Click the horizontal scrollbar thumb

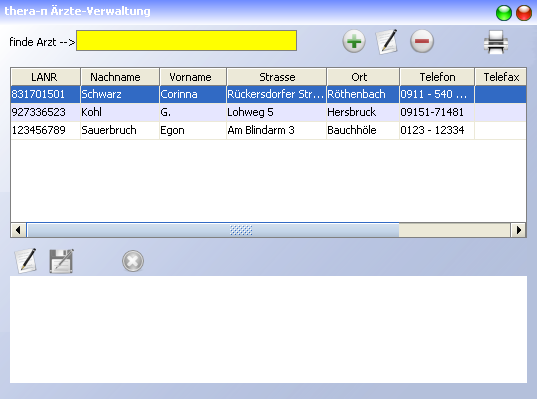213,230
